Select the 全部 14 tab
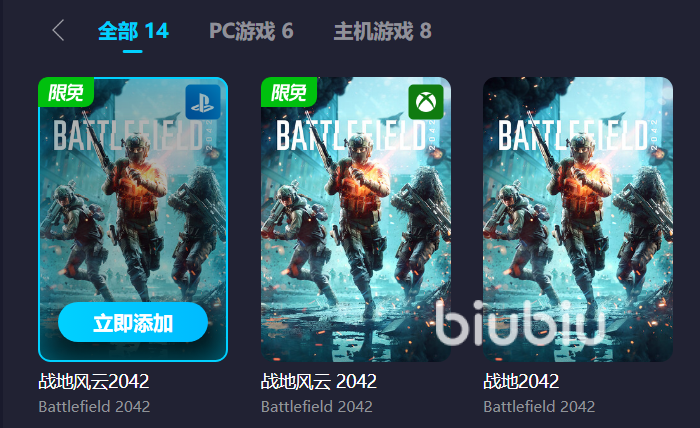Viewport: 700px width, 428px height. click(133, 31)
